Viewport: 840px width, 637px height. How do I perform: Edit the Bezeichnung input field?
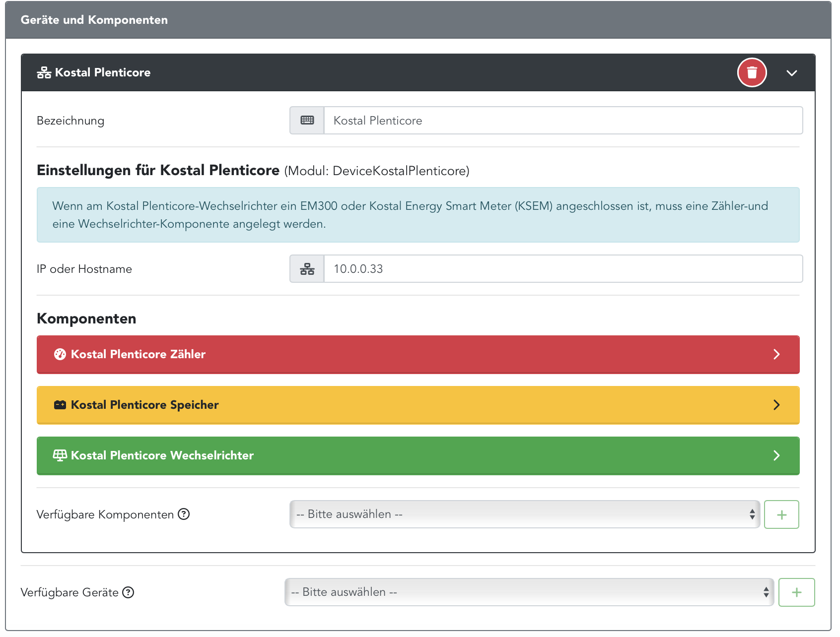click(563, 120)
